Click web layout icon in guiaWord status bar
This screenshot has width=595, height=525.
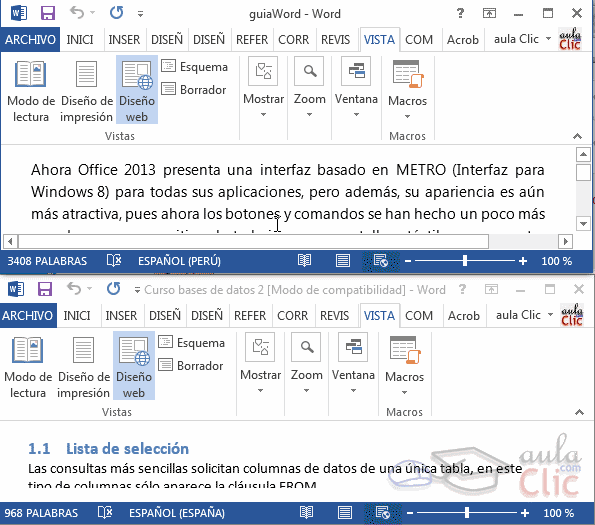pyautogui.click(x=381, y=261)
